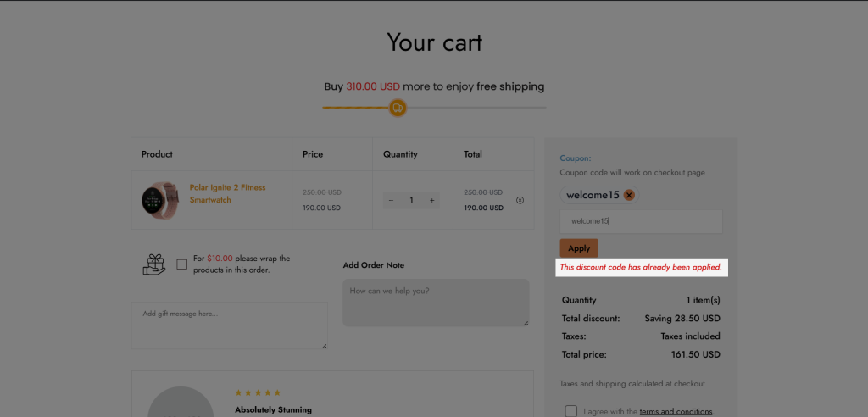Click the discount already applied error message
Image resolution: width=868 pixels, height=417 pixels.
point(641,268)
